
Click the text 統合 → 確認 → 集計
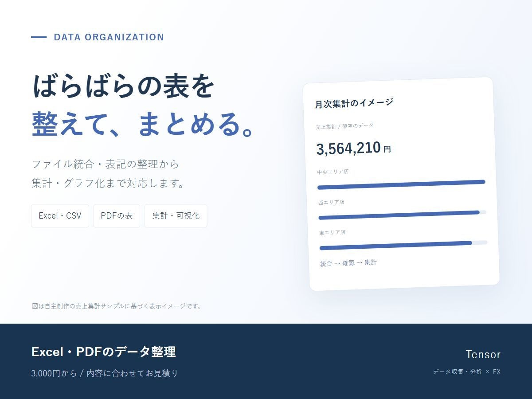(348, 263)
